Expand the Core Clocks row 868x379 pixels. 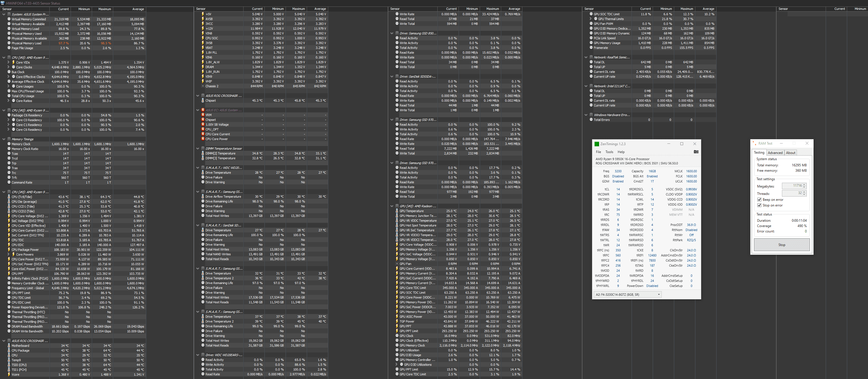(x=8, y=67)
